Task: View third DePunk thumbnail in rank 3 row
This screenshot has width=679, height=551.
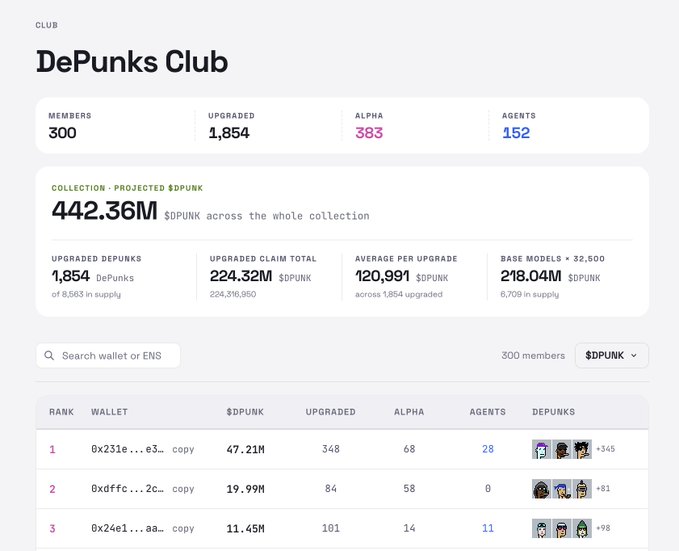Action: pyautogui.click(x=582, y=528)
